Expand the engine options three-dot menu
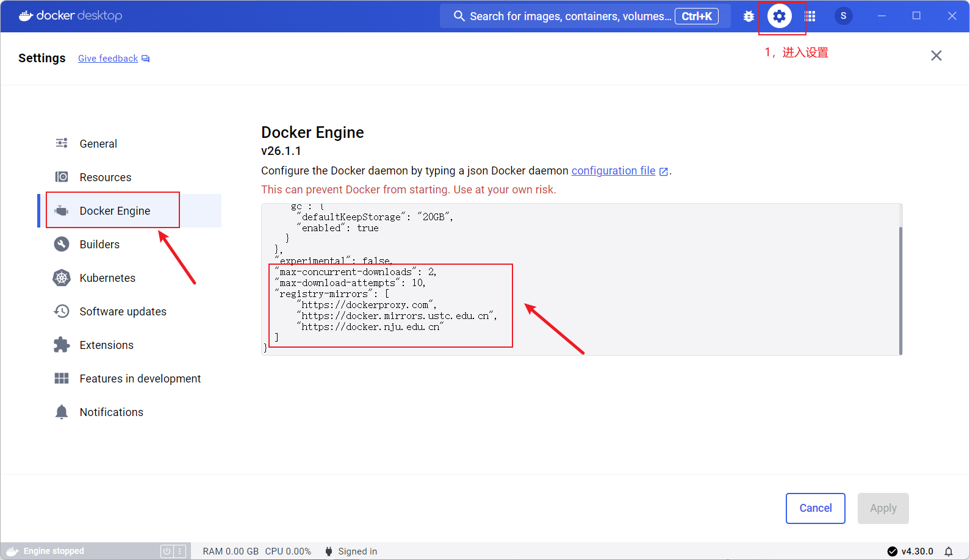 coord(180,551)
